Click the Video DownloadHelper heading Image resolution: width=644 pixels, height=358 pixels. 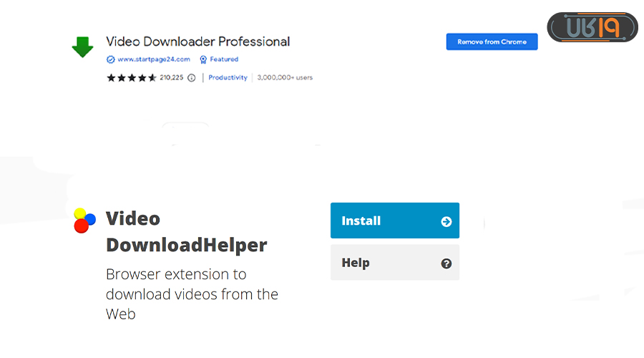point(187,231)
